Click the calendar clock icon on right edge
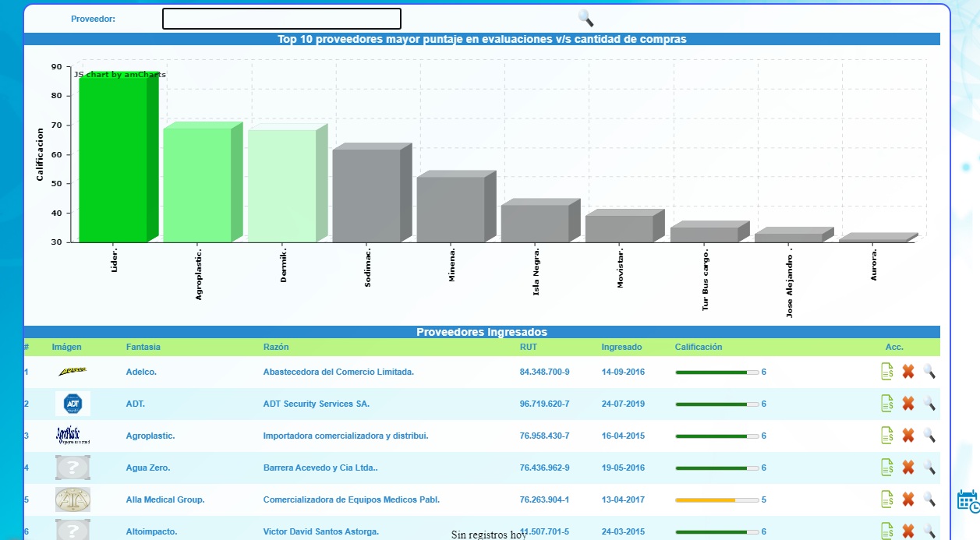Image resolution: width=980 pixels, height=540 pixels. (968, 501)
